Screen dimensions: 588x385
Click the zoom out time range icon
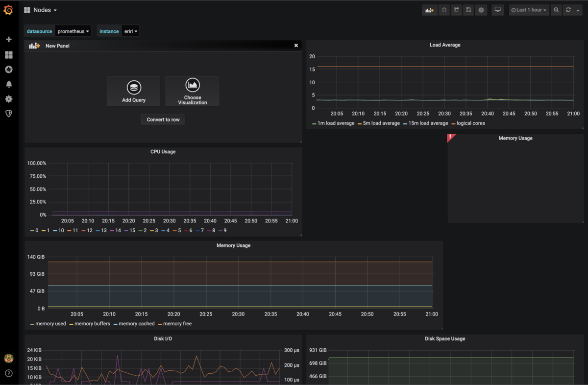[x=556, y=10]
